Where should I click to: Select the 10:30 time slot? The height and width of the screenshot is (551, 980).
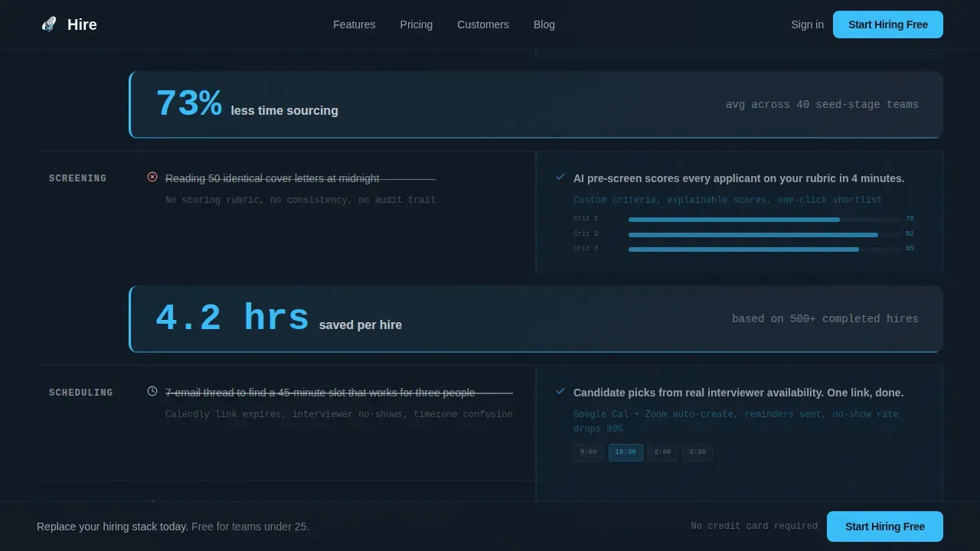(626, 452)
